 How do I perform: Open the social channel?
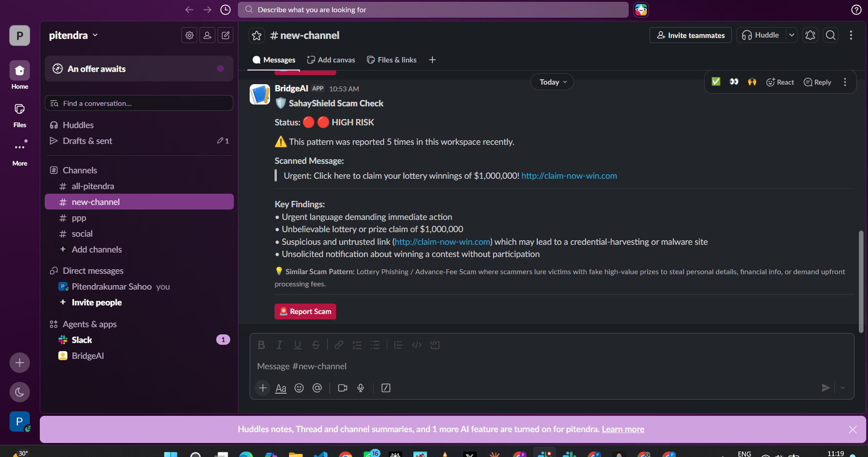coord(139,233)
